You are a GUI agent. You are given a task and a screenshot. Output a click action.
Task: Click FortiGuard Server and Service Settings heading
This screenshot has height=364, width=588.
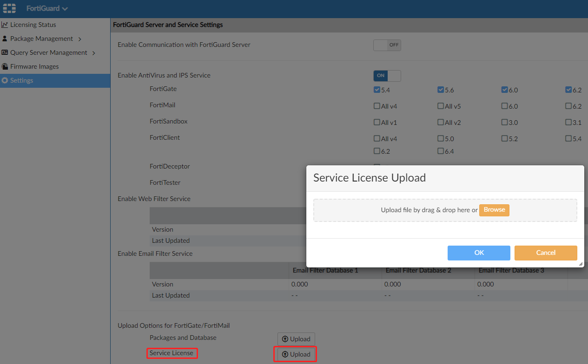pyautogui.click(x=168, y=25)
